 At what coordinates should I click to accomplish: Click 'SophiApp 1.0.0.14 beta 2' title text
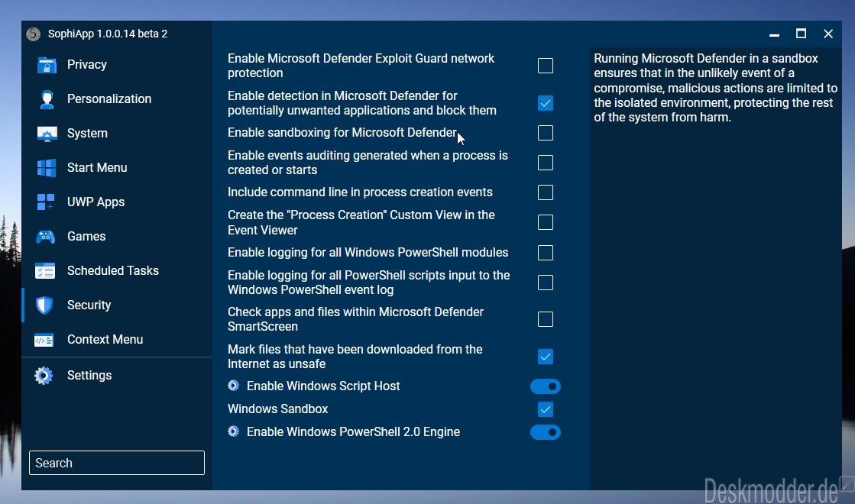click(108, 34)
